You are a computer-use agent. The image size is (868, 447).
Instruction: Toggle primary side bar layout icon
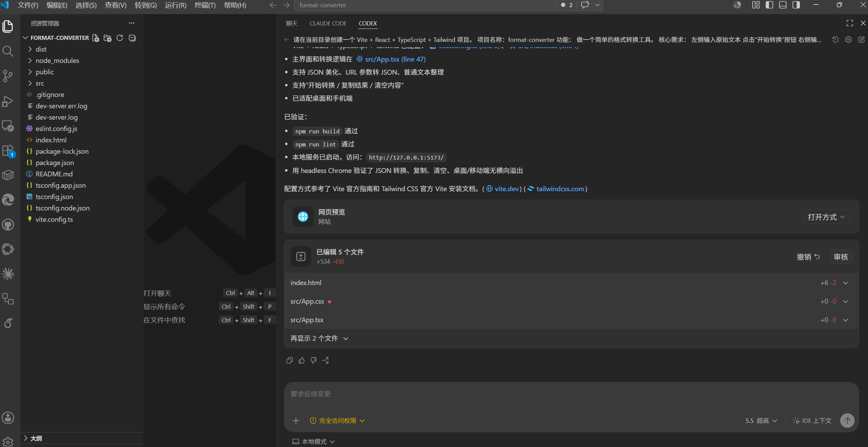(x=769, y=5)
